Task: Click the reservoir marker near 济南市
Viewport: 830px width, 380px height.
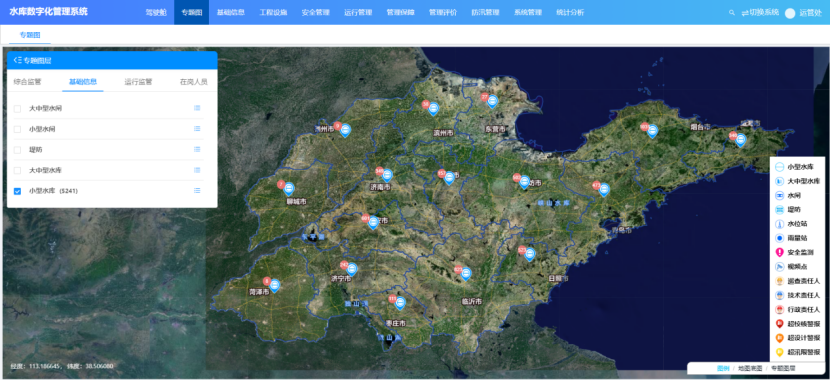Action: pos(387,175)
